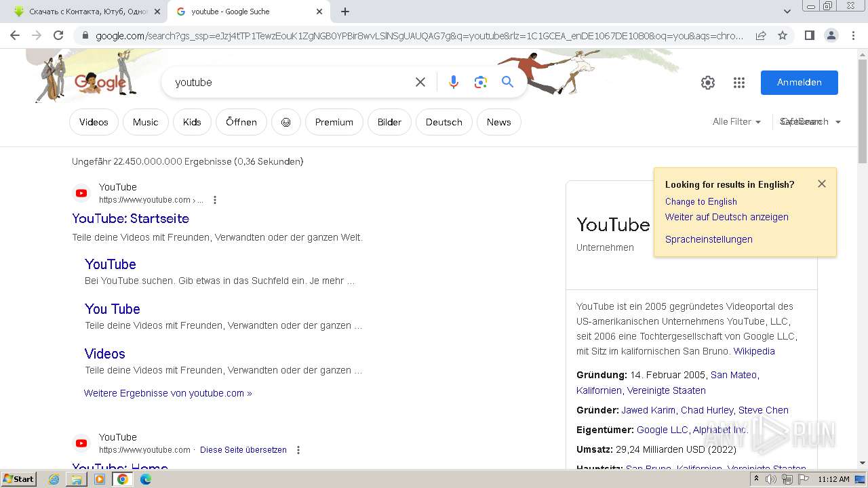Image resolution: width=868 pixels, height=488 pixels.
Task: Clear the search box text
Action: (420, 82)
